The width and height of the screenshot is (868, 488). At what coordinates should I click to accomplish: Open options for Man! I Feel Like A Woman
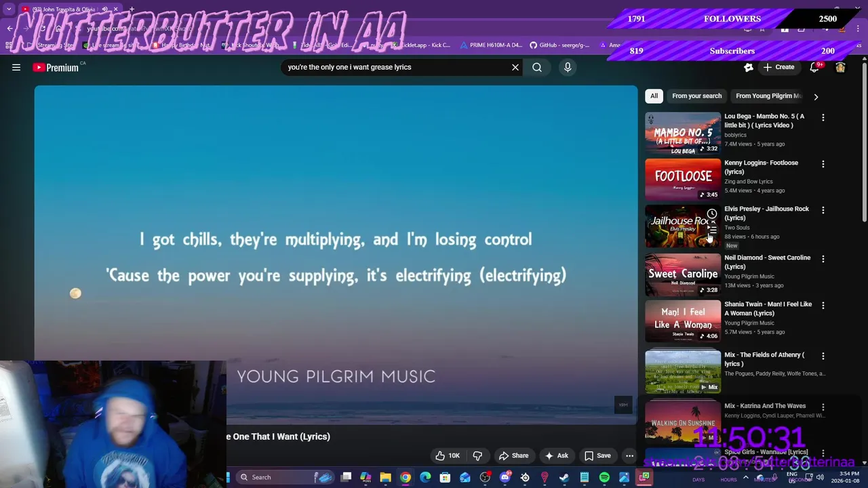pos(823,306)
